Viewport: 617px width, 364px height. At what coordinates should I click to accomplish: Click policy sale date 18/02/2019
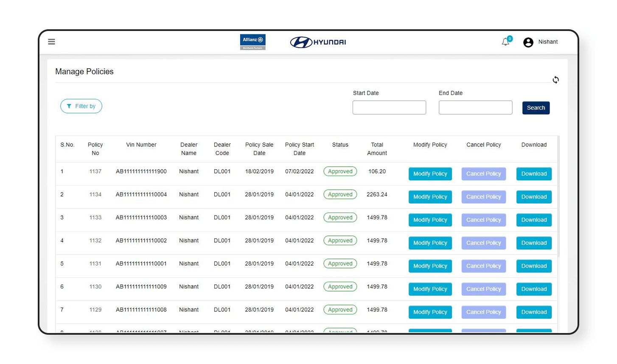point(259,171)
